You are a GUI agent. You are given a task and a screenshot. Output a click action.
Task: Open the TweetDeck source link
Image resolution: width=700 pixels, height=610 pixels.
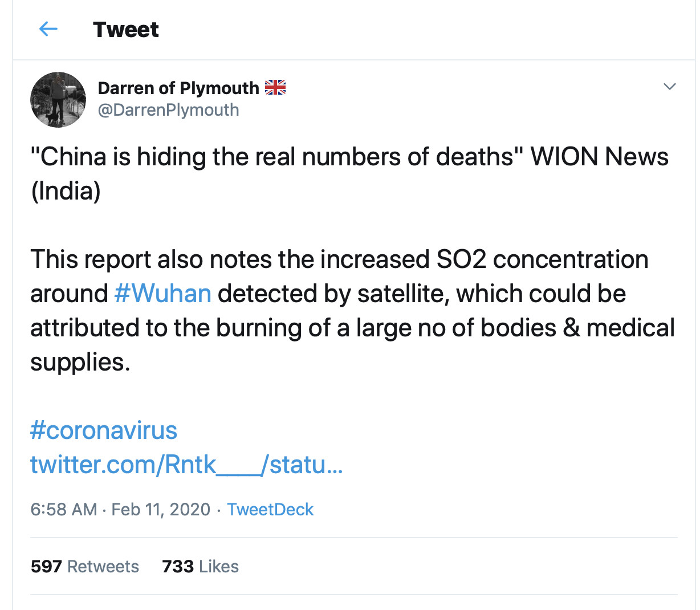click(x=270, y=509)
